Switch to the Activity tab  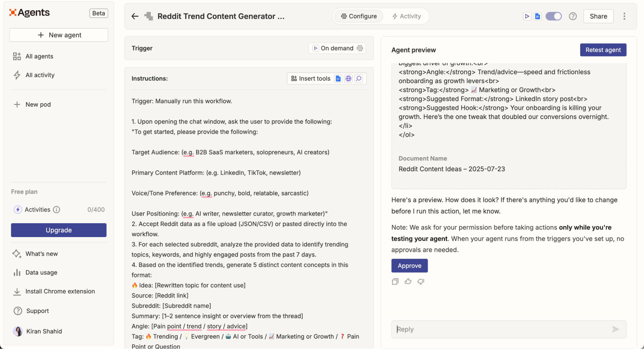pyautogui.click(x=407, y=16)
